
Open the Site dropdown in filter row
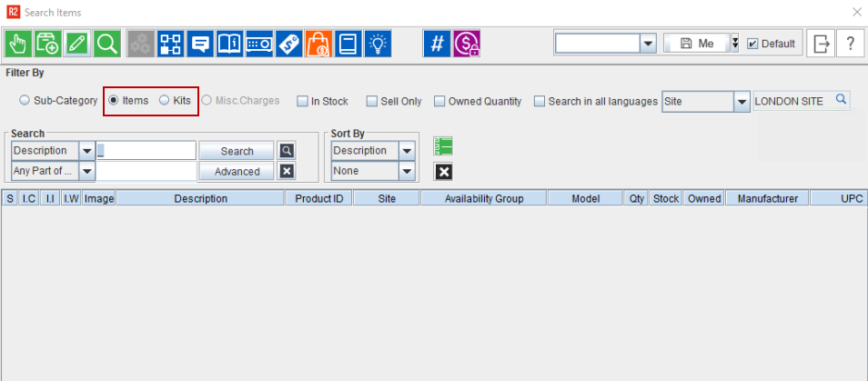click(x=742, y=102)
